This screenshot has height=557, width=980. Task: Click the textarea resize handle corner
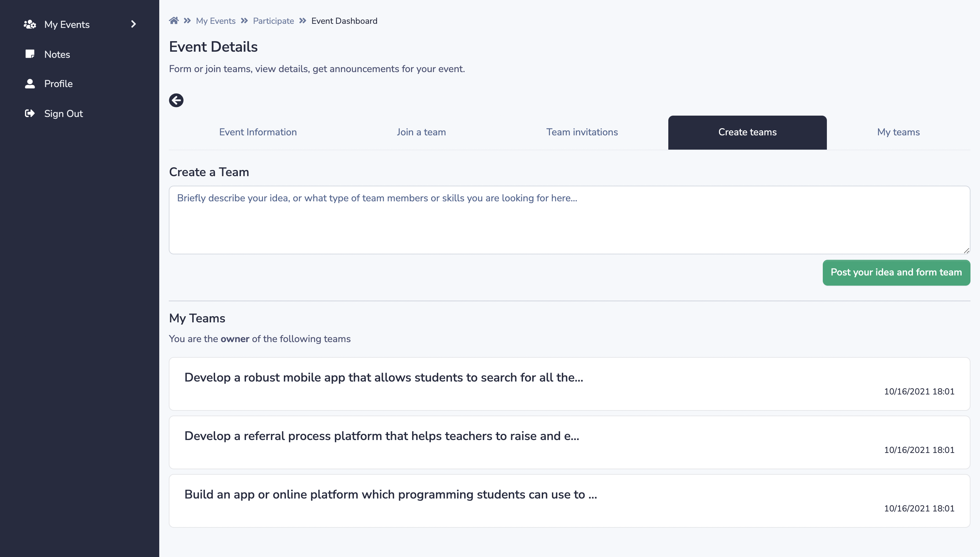point(966,251)
